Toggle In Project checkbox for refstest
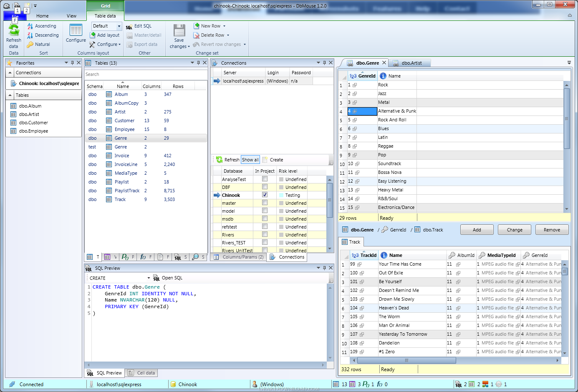Viewport: 578px width, 392px height. (265, 226)
